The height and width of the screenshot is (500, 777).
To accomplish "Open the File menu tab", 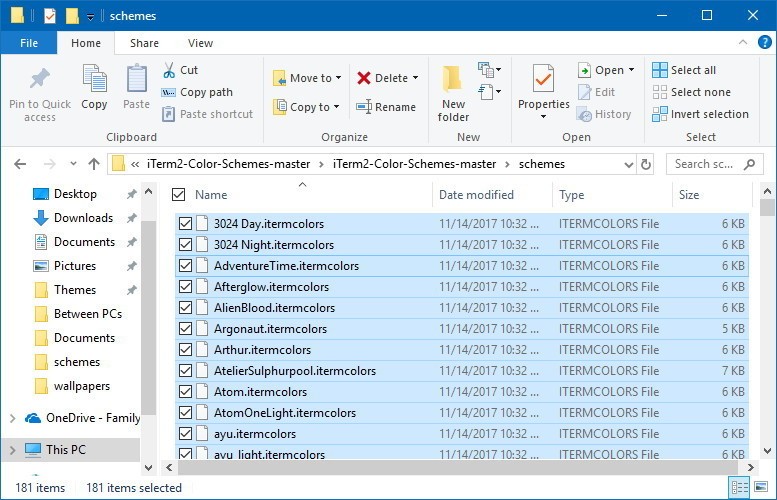I will 29,43.
